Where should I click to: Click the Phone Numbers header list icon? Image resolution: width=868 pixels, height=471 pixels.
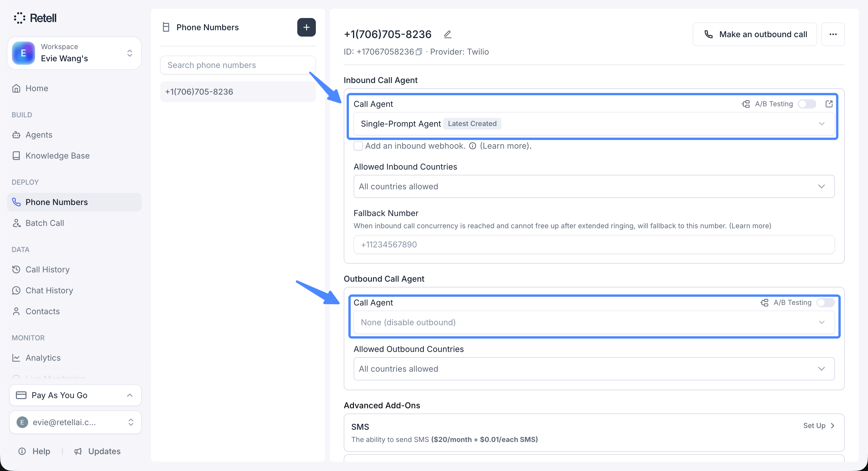click(x=166, y=27)
